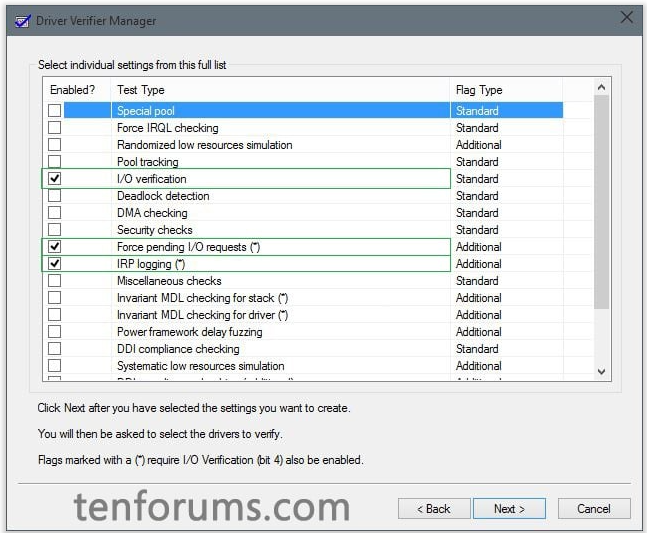Screen dimensions: 647x533
Task: Click 'Additional' flag in IRP logging row
Action: coord(479,264)
